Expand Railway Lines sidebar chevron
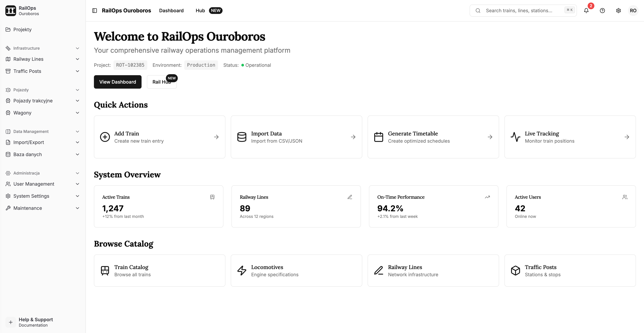Screen dimensions: 644x333 click(77, 59)
